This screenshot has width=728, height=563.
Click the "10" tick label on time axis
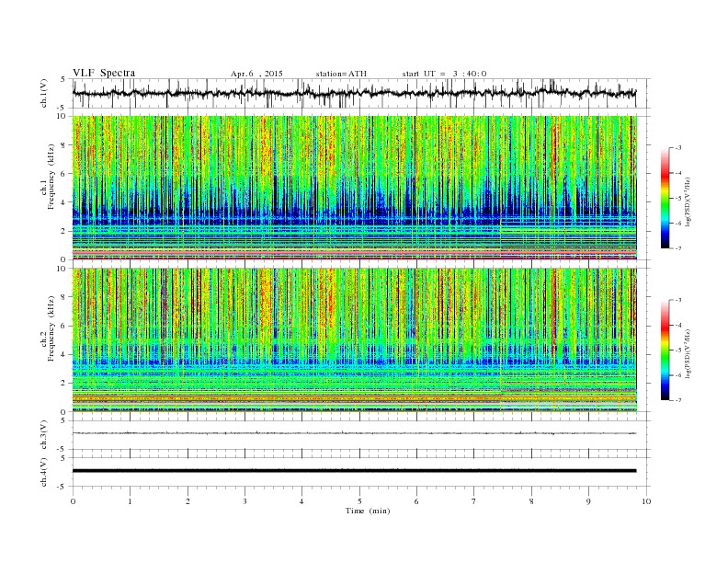(x=646, y=501)
